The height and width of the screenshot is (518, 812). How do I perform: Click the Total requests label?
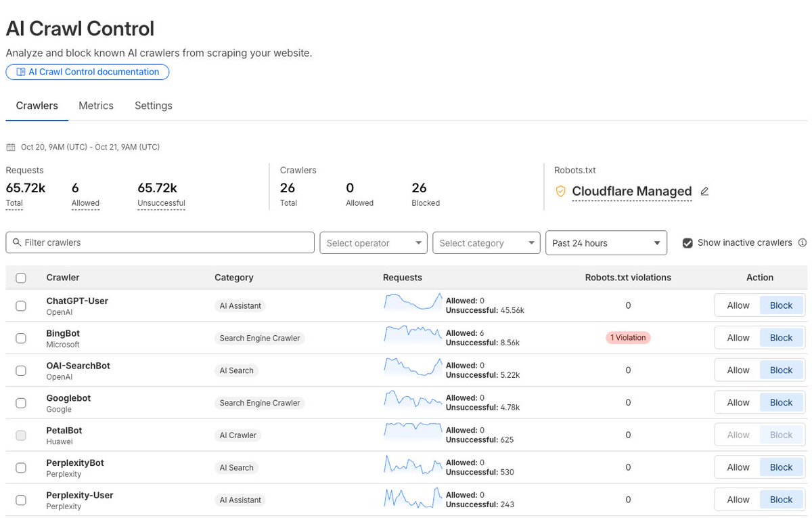pos(14,203)
